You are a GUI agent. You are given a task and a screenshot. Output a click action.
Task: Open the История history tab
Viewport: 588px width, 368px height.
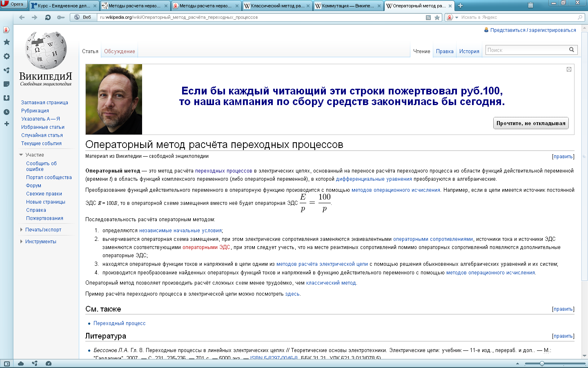coord(469,52)
